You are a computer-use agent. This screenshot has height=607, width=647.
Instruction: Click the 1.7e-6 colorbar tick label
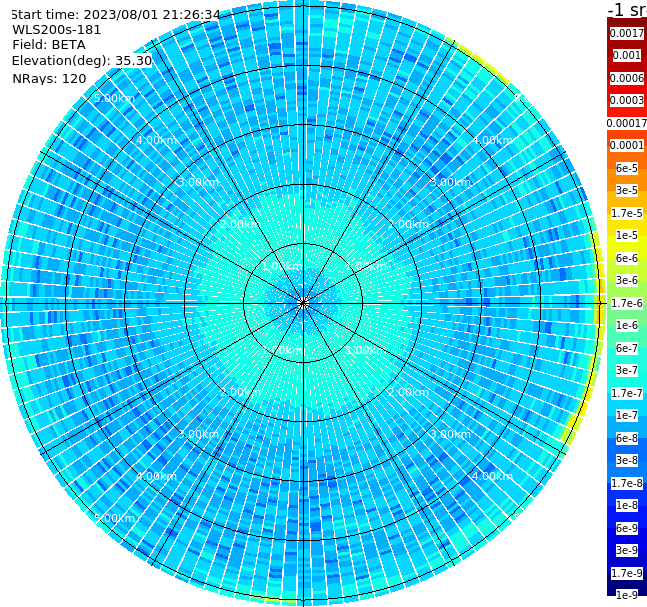627,303
